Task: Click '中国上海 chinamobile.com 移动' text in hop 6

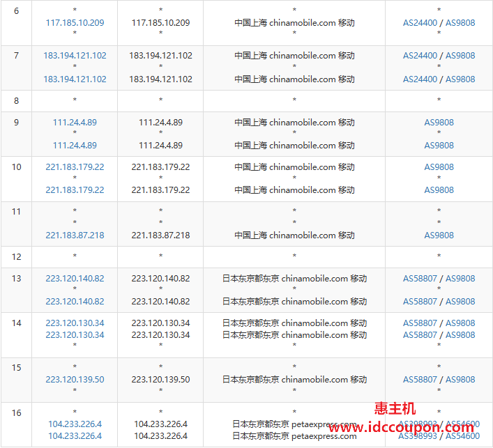Action: [294, 22]
